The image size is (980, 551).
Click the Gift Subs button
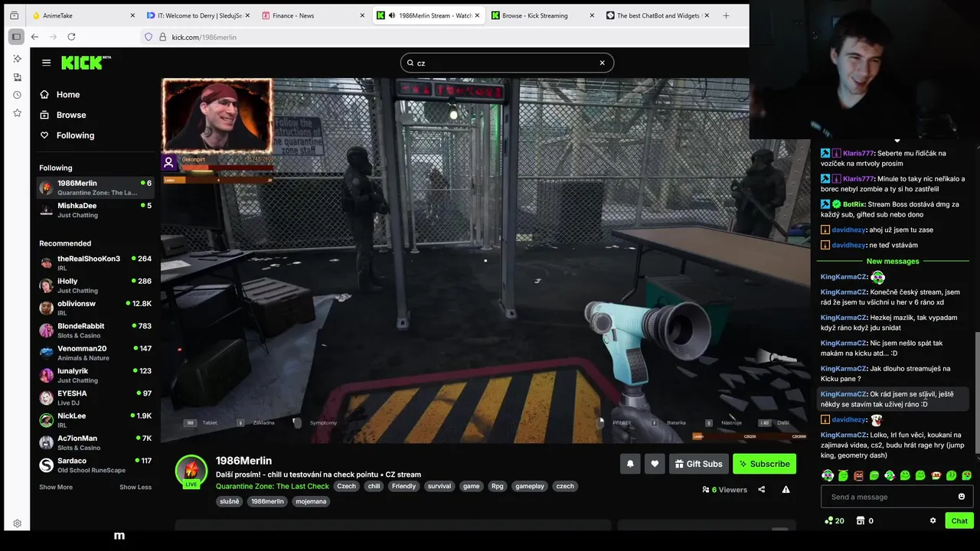[x=698, y=464]
